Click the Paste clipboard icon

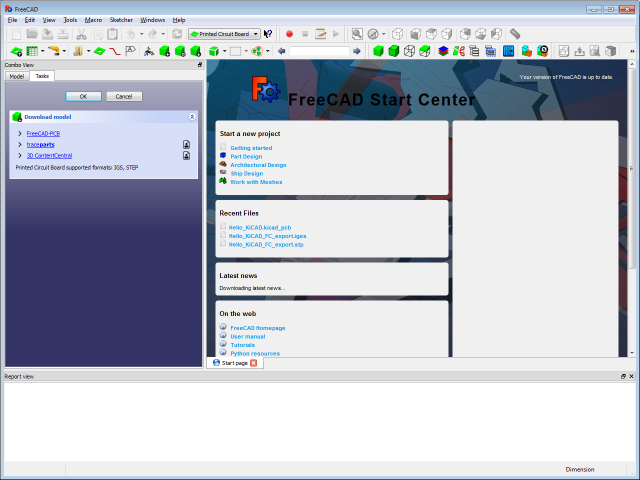(112, 34)
